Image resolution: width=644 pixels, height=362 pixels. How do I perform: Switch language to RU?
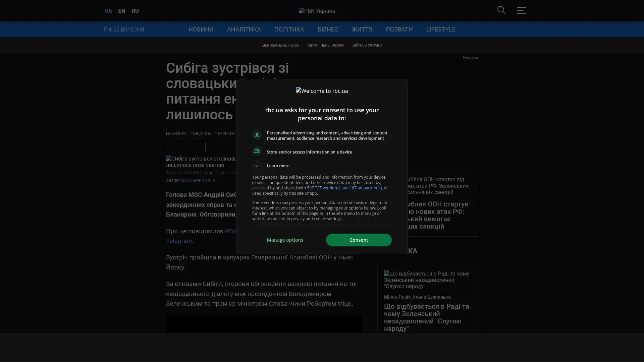[x=135, y=11]
